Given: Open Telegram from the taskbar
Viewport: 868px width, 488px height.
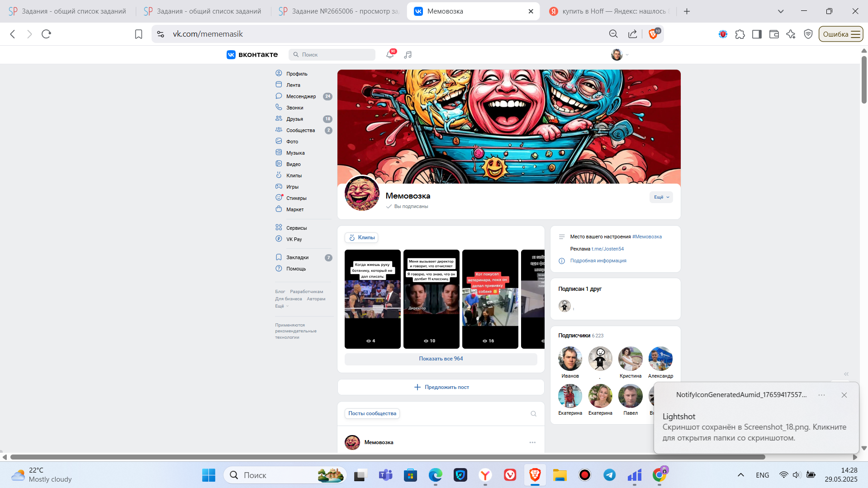Looking at the screenshot, I should point(610,475).
